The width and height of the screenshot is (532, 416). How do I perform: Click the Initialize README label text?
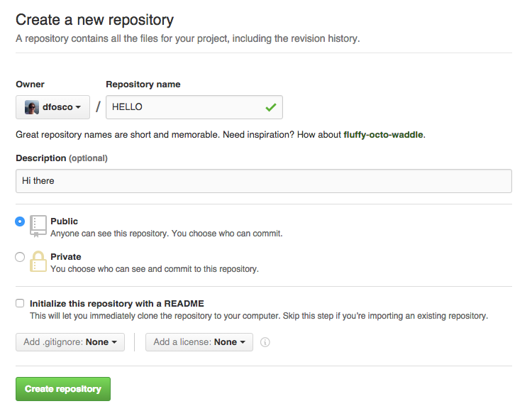(x=117, y=303)
